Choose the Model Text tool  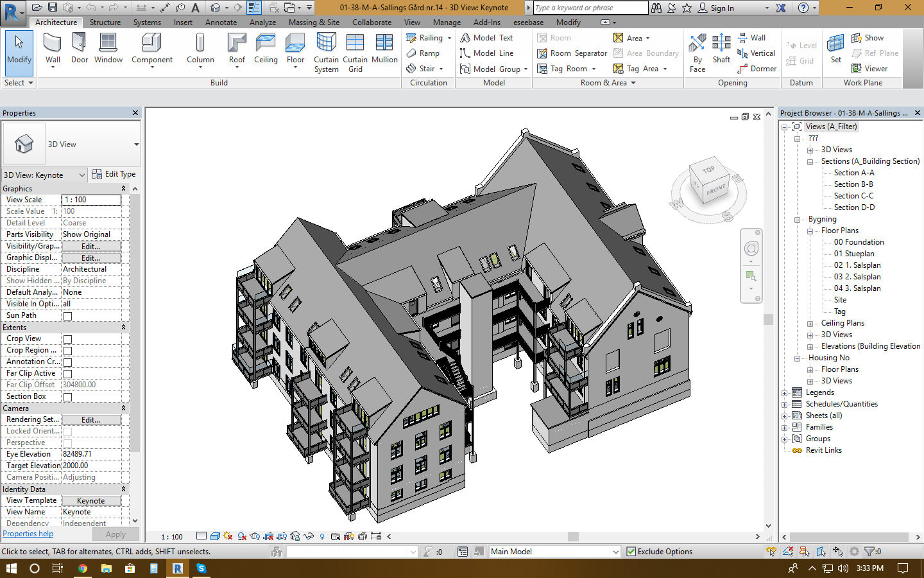point(487,38)
